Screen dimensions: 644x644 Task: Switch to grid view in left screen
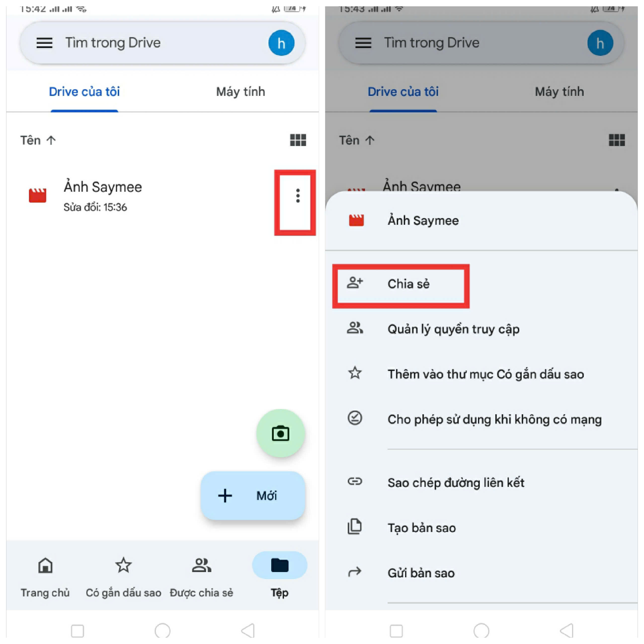pos(298,140)
